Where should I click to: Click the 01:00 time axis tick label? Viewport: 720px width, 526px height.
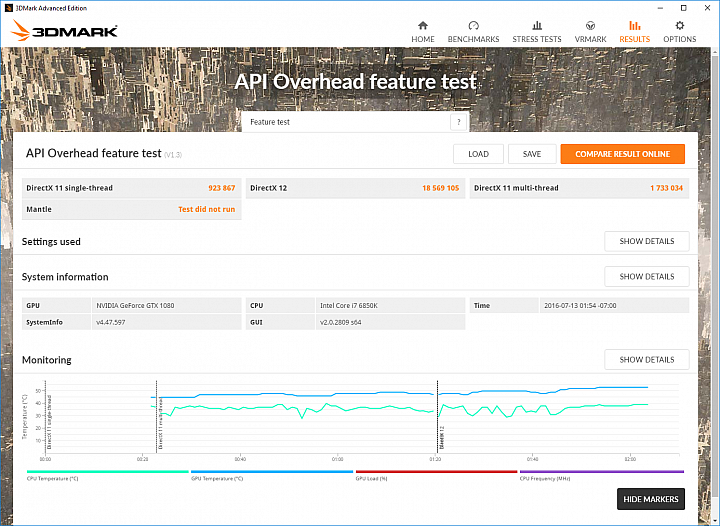pos(338,459)
